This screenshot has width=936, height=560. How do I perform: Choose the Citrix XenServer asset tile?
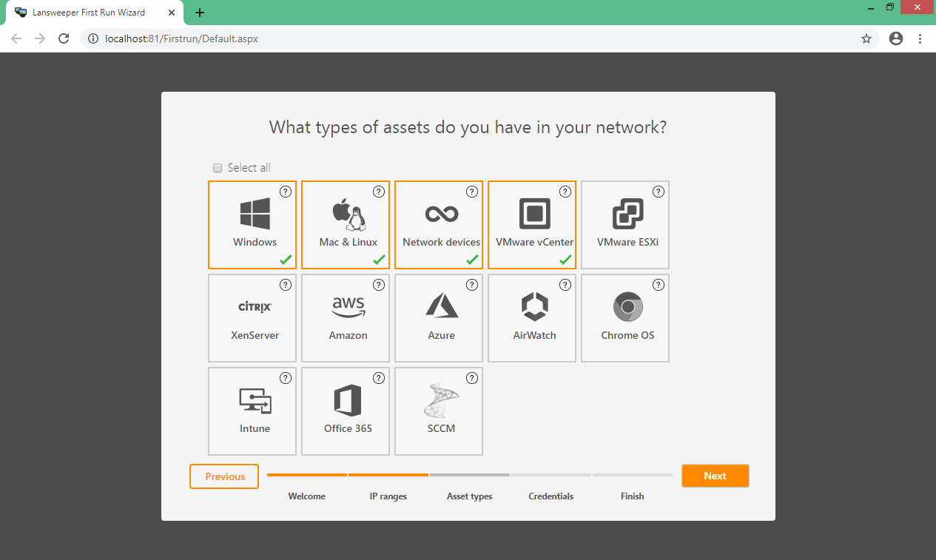click(252, 318)
